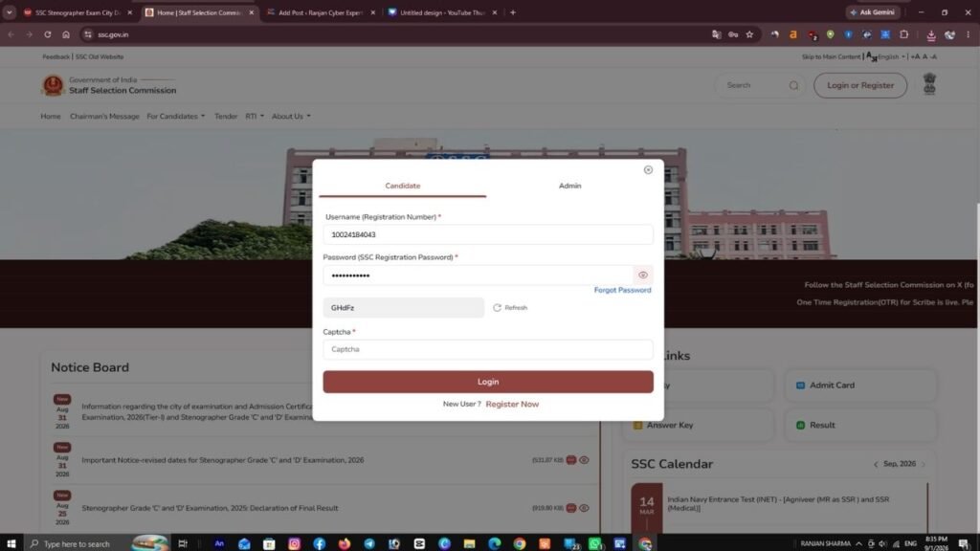
Task: Click the Register Now link
Action: click(512, 405)
